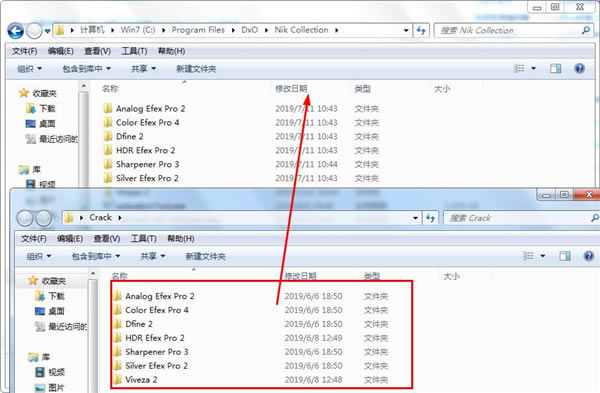
Task: Focus the 搜索 Crack search box
Action: click(521, 218)
